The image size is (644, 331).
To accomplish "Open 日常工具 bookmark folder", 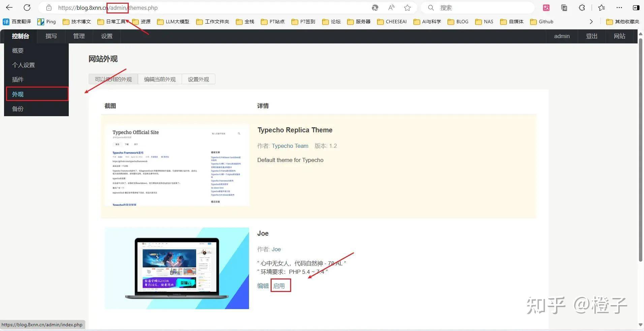I will [x=112, y=22].
